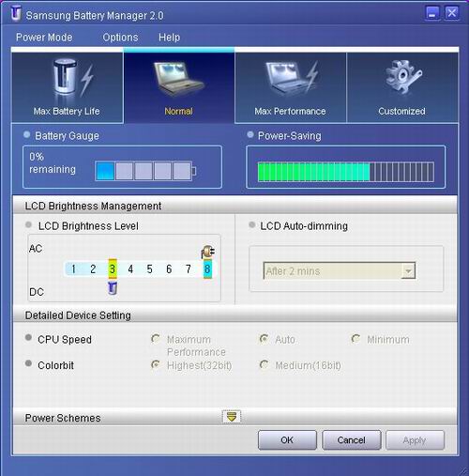
Task: Click the CPU Speed label
Action: pos(65,339)
